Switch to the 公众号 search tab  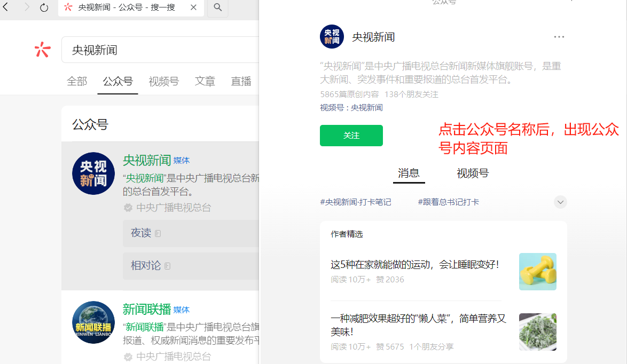(x=117, y=82)
